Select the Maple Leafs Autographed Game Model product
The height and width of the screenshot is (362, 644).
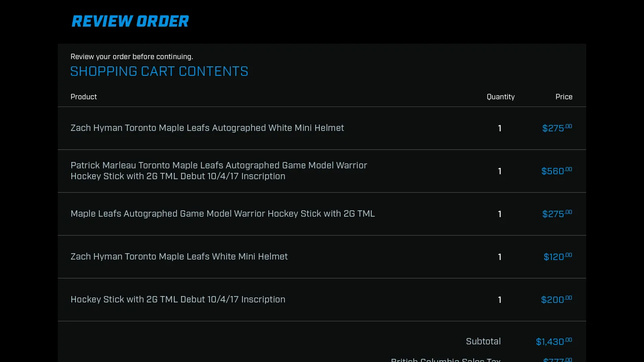pyautogui.click(x=223, y=213)
